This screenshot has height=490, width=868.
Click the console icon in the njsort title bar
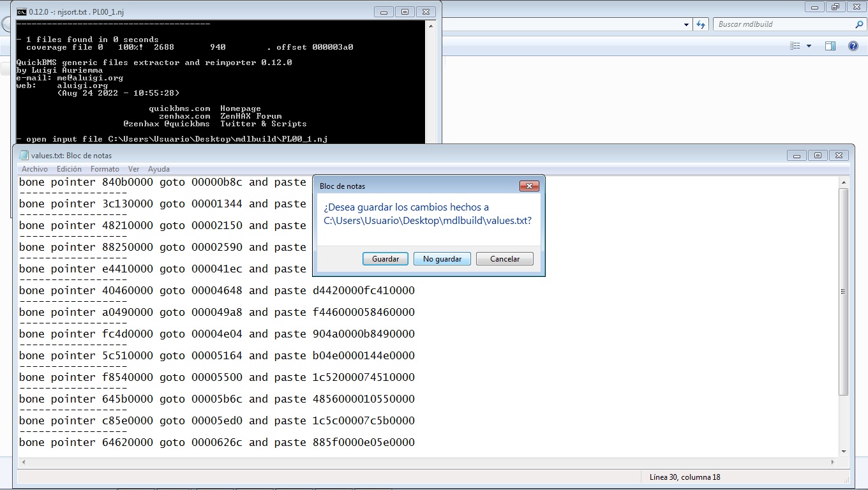(22, 11)
